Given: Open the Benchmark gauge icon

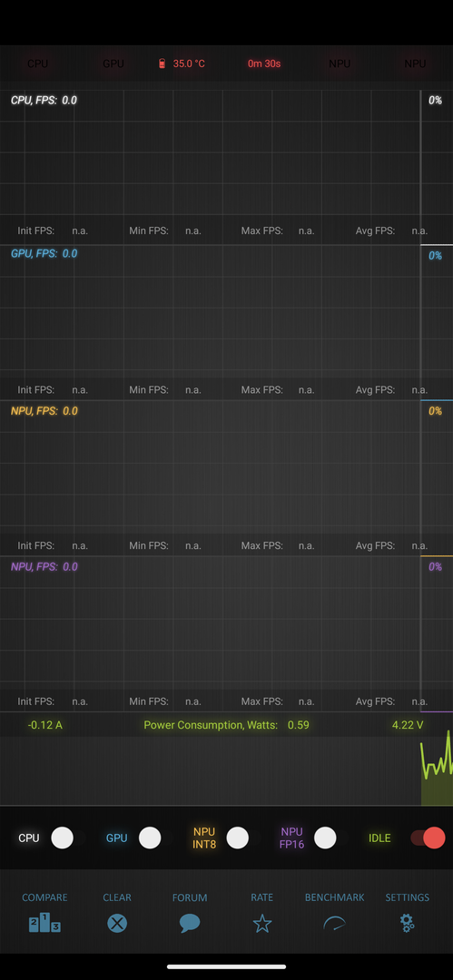Looking at the screenshot, I should (334, 924).
